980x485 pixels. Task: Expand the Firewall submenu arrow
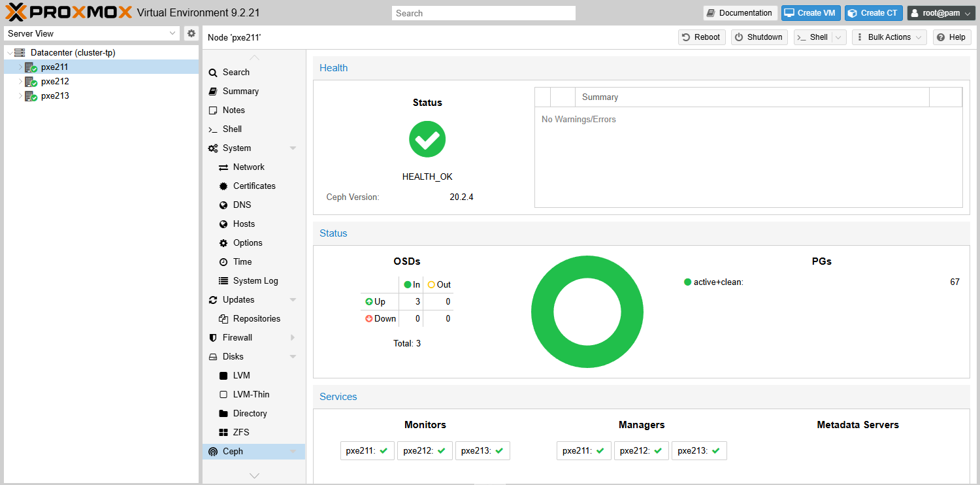click(x=293, y=338)
